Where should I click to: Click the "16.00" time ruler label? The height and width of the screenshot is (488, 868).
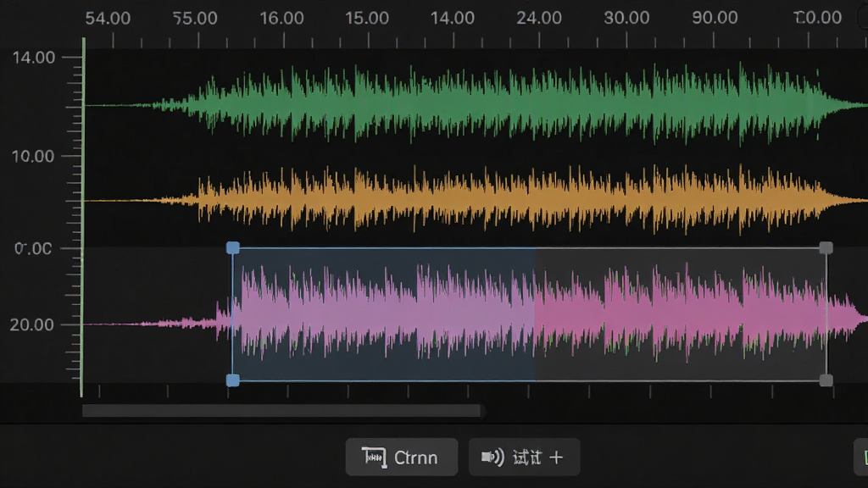coord(281,19)
